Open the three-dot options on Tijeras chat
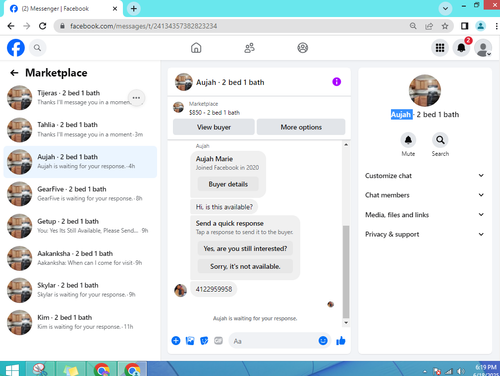 pyautogui.click(x=136, y=98)
